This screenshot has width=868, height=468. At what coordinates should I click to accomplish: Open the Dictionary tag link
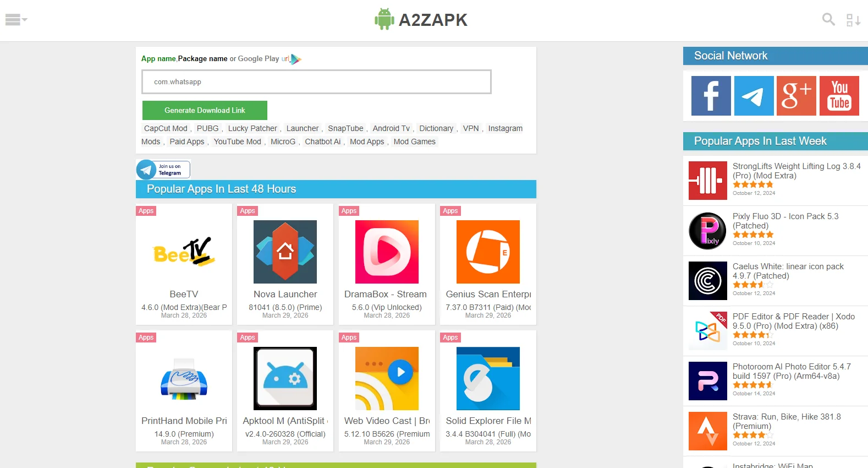pyautogui.click(x=436, y=128)
